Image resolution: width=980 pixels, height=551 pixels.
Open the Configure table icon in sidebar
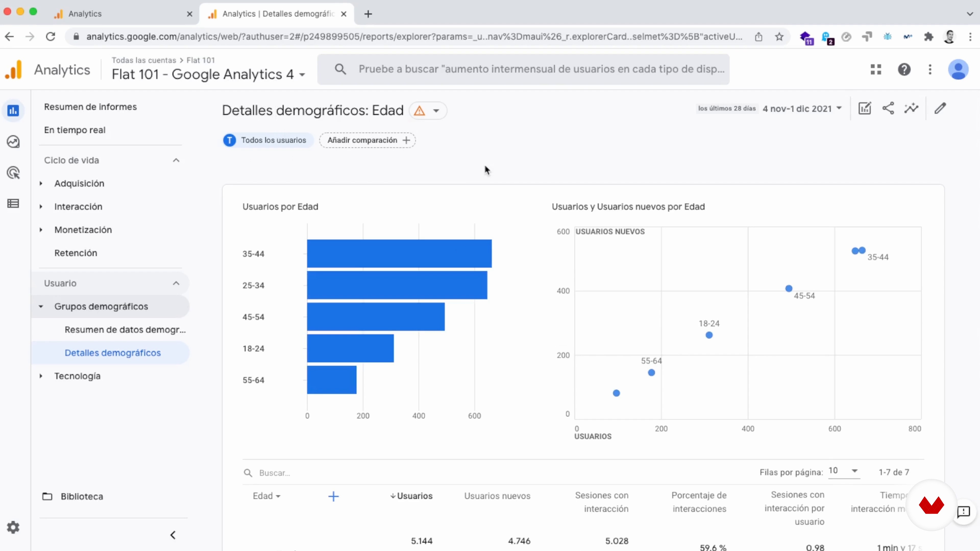(x=13, y=204)
